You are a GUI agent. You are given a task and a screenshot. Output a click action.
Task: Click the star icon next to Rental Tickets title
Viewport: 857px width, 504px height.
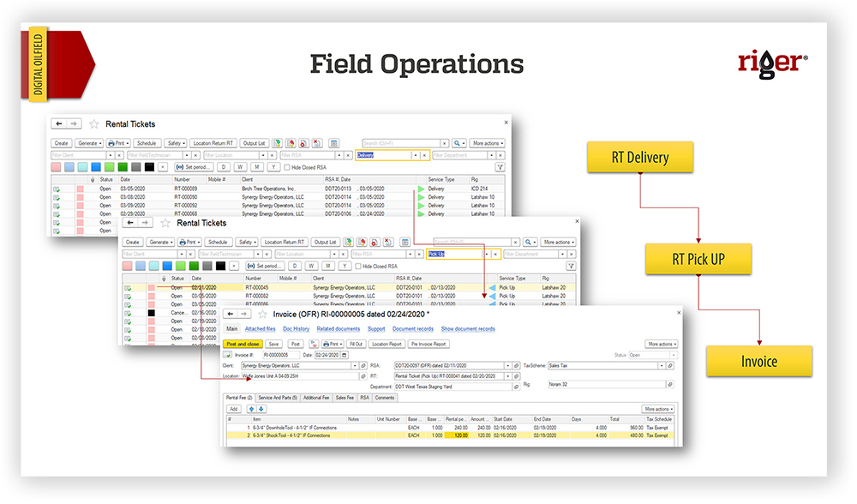tap(93, 123)
